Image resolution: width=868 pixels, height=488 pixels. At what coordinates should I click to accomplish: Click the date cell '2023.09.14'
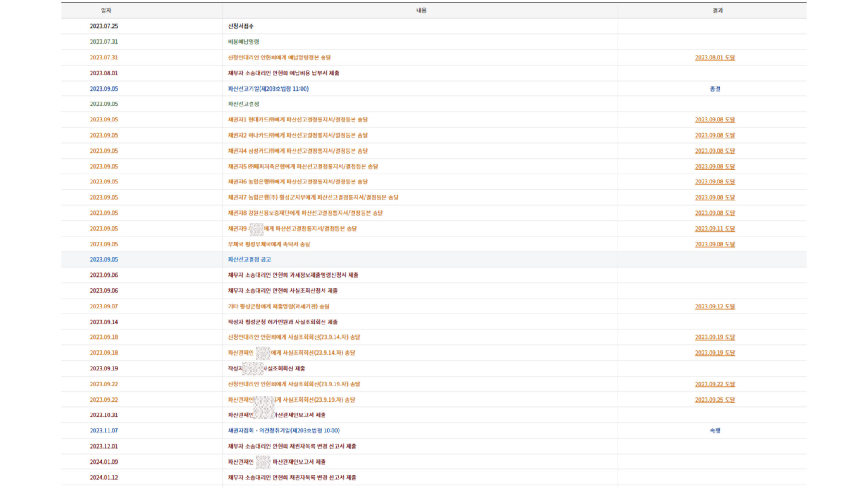coord(104,321)
